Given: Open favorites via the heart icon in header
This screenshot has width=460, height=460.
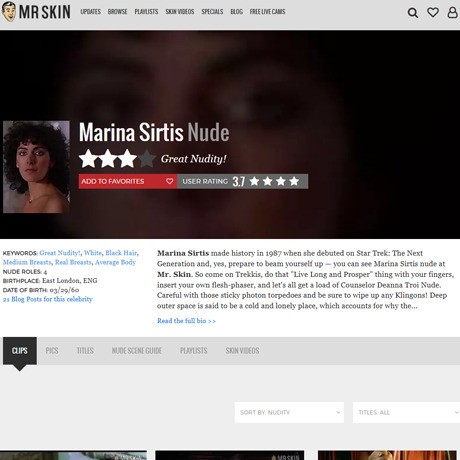Looking at the screenshot, I should (433, 12).
